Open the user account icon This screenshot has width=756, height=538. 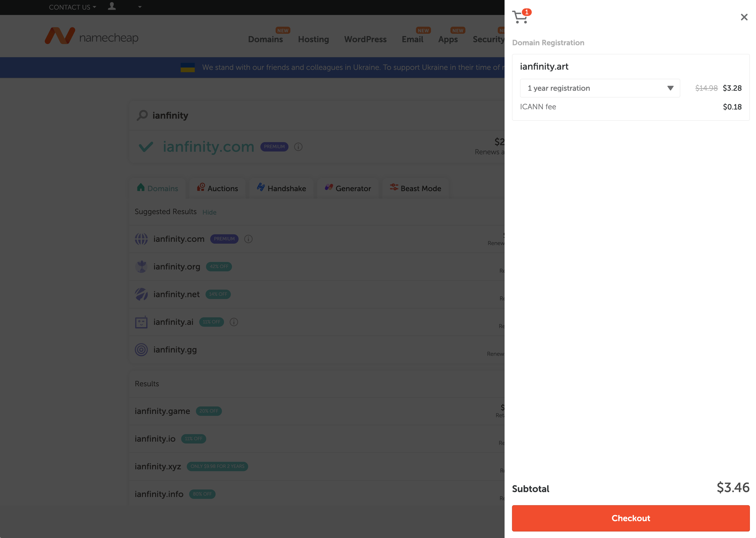[x=112, y=6]
